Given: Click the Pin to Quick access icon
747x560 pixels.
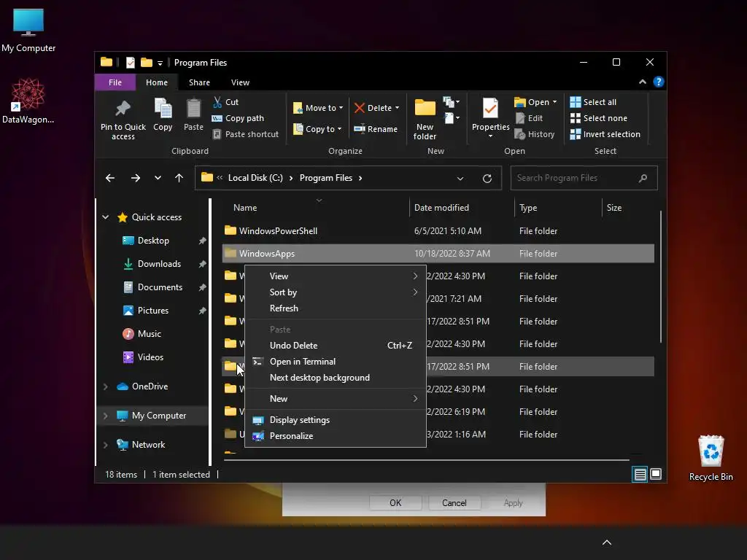Looking at the screenshot, I should [x=123, y=109].
